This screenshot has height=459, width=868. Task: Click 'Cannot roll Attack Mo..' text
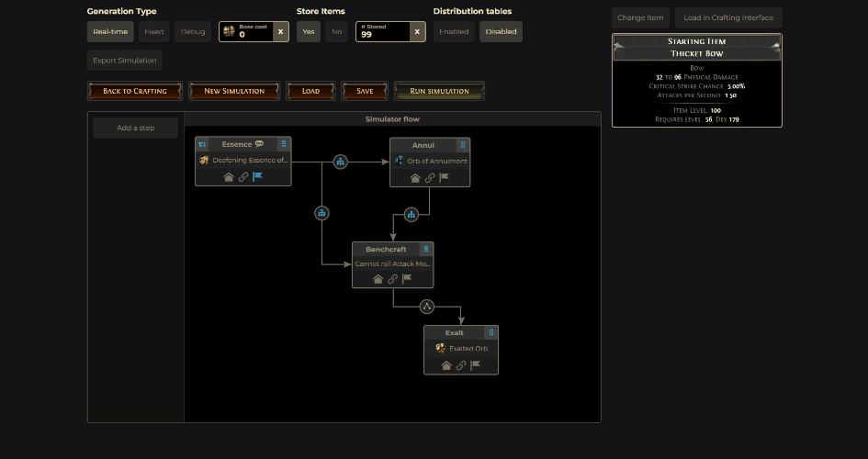(392, 263)
